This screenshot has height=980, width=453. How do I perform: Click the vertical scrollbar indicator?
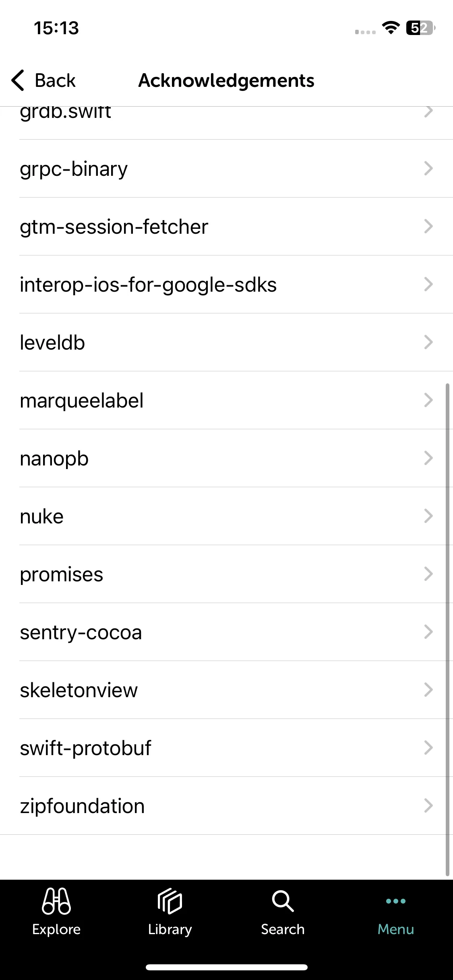pos(447,630)
